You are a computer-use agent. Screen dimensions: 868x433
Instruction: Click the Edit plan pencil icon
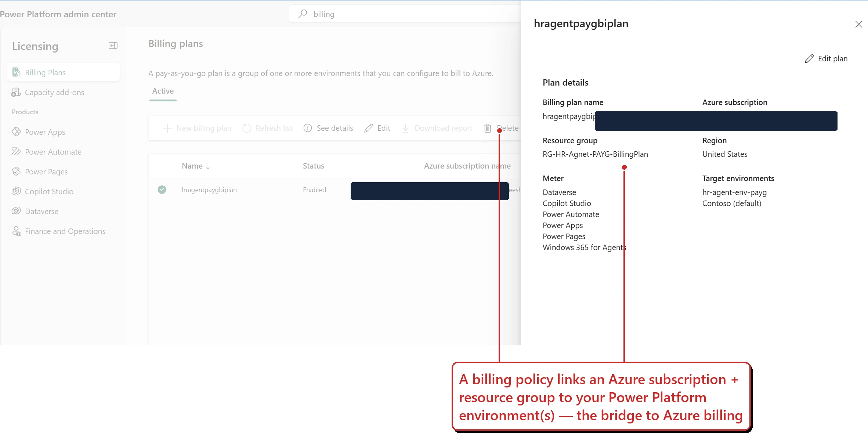809,59
